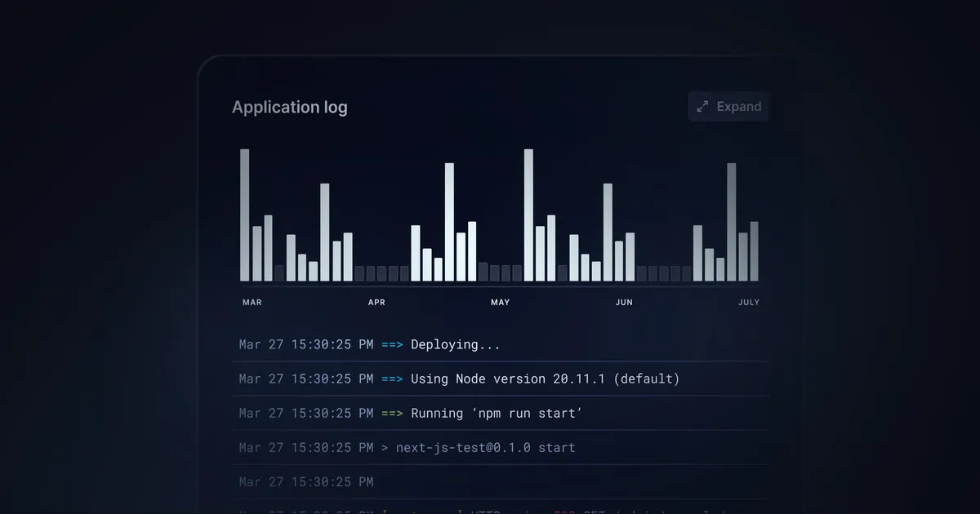The image size is (980, 514).
Task: Click the MAR axis label
Action: (252, 303)
